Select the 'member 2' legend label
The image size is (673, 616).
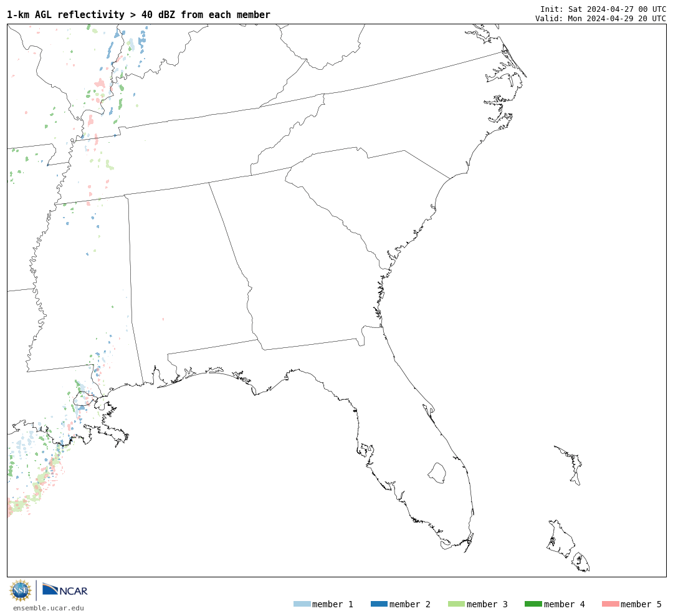click(x=410, y=604)
